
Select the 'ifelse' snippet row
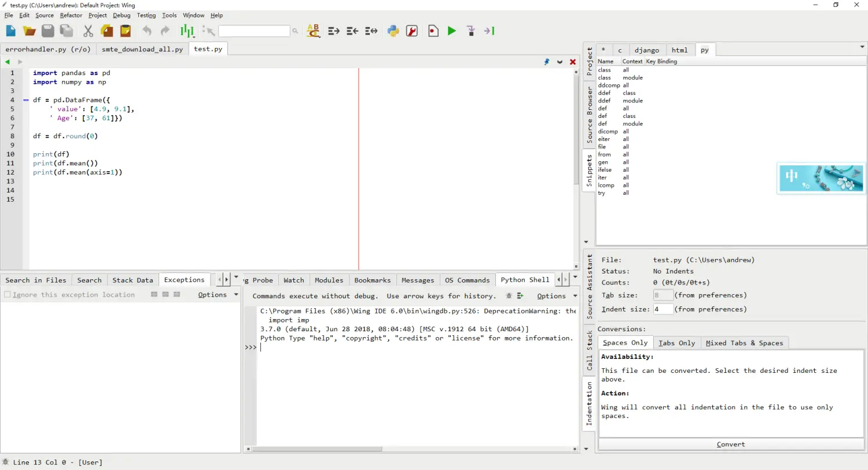tap(731, 170)
